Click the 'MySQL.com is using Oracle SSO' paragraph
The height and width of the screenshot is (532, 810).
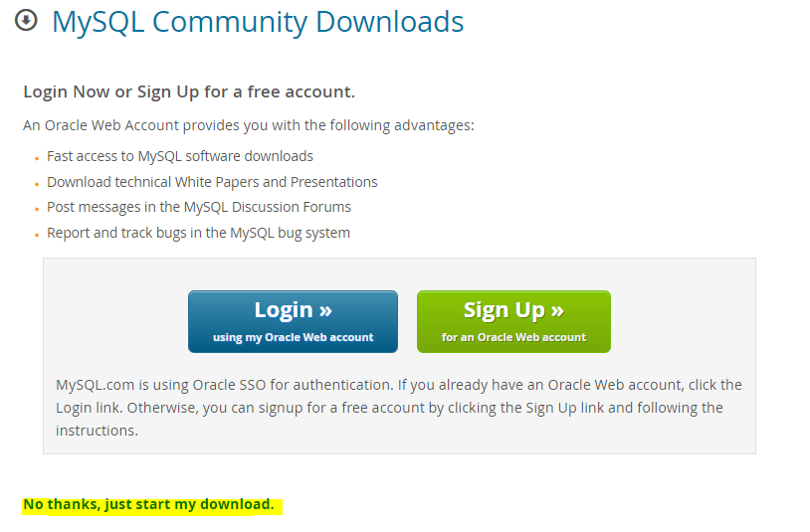coord(399,408)
